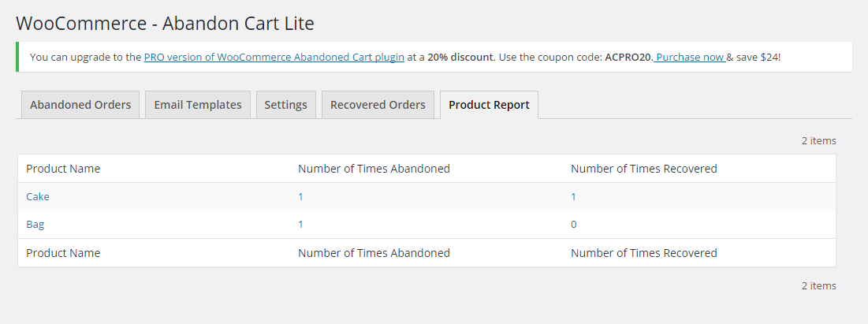868x324 pixels.
Task: Open the Bag product link
Action: tap(35, 224)
